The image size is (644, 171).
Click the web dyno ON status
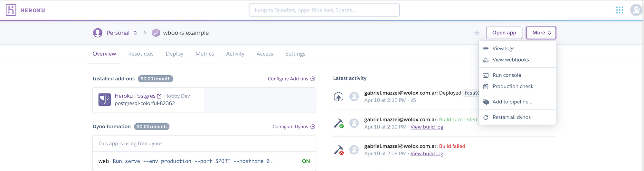tap(306, 161)
